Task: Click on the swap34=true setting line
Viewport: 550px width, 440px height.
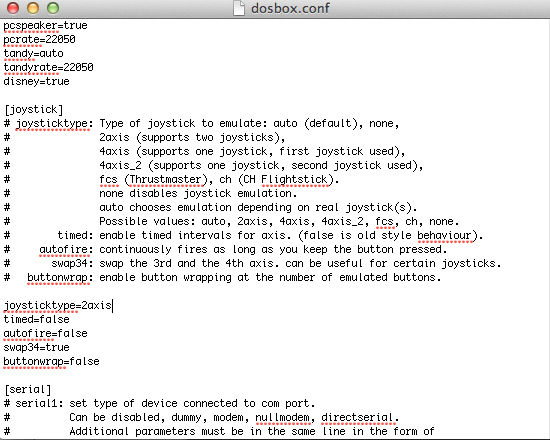Action: (36, 347)
